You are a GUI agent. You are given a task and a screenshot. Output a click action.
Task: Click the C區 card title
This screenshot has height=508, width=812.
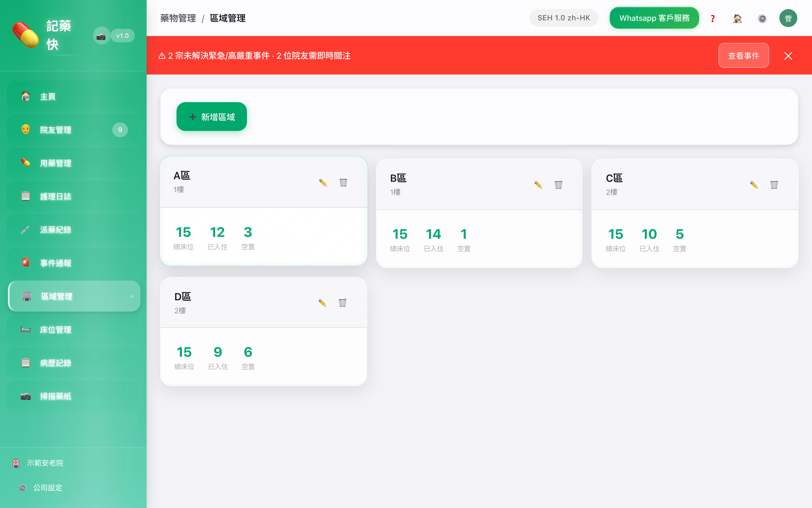614,178
